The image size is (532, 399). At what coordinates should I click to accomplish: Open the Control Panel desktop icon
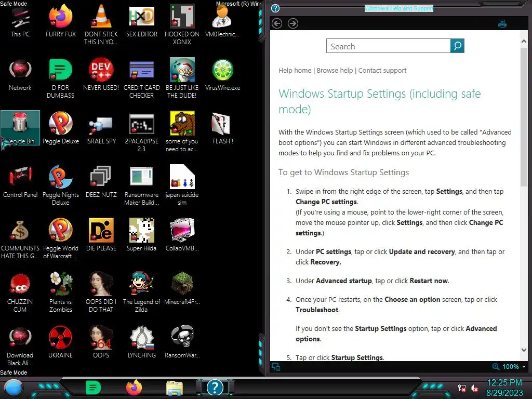coord(20,181)
